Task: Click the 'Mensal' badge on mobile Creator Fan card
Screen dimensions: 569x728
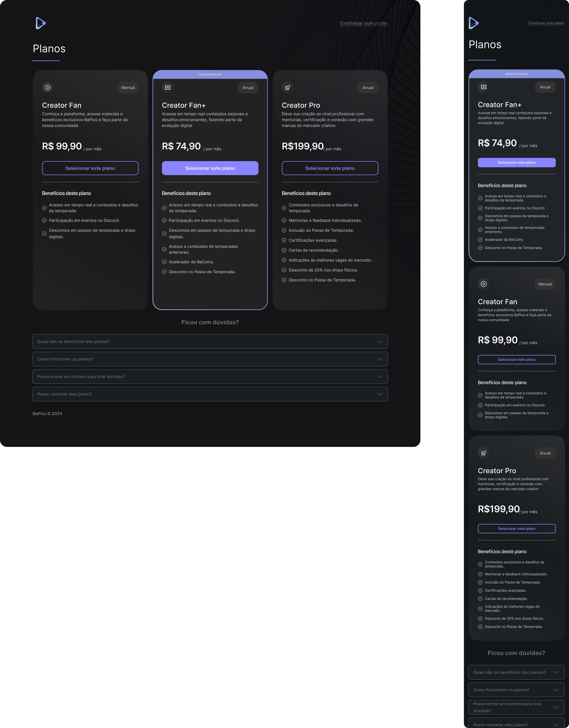Action: point(545,284)
